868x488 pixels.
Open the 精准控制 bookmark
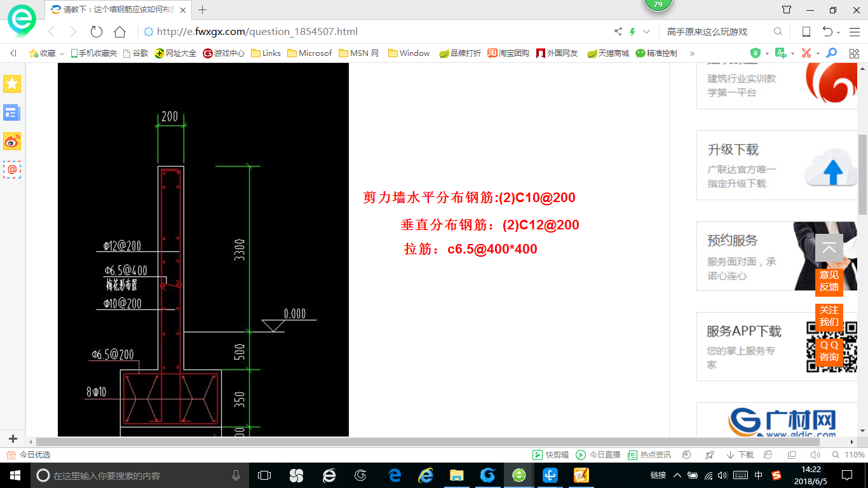click(x=656, y=53)
